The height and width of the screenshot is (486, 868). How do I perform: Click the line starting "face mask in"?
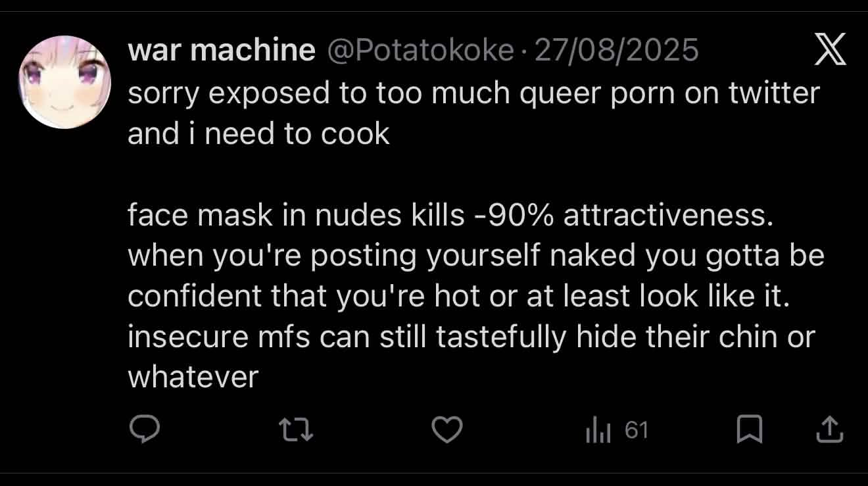pos(450,216)
